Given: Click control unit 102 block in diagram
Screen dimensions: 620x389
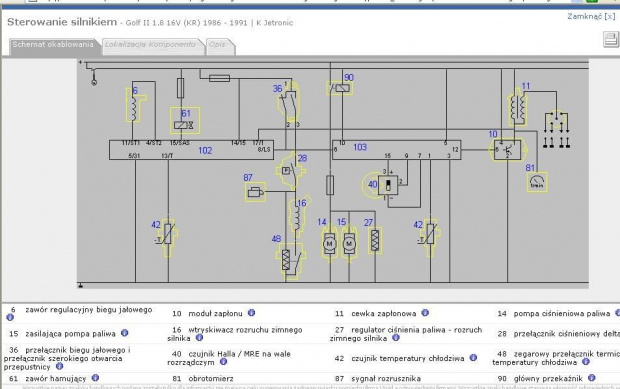Looking at the screenshot, I should pyautogui.click(x=191, y=150).
